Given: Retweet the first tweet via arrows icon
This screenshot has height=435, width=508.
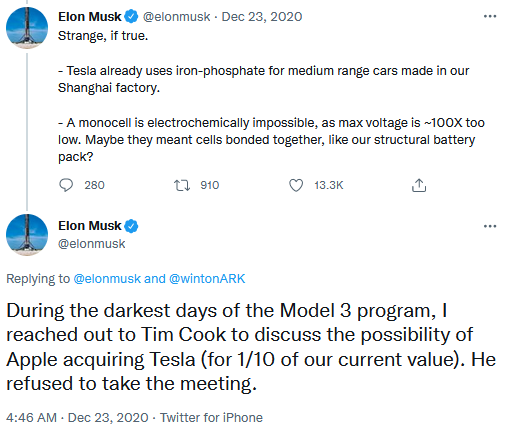Looking at the screenshot, I should click(182, 185).
